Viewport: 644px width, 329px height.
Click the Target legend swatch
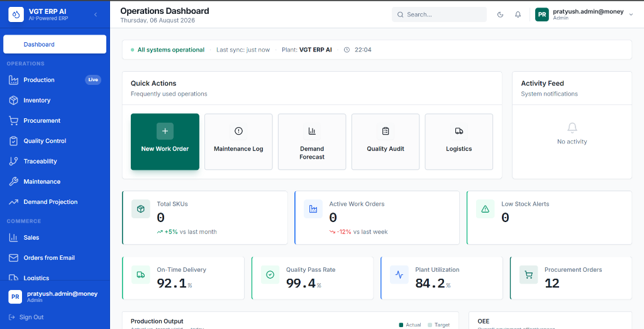430,325
